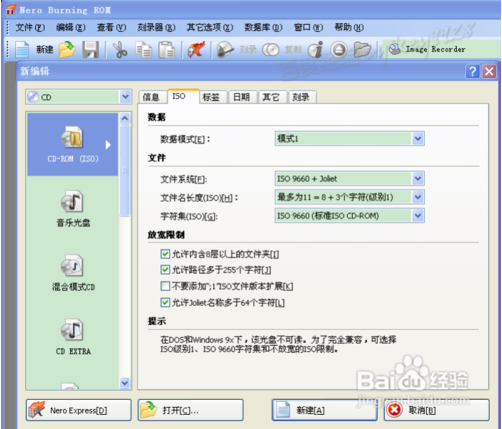The width and height of the screenshot is (502, 429).
Task: Toggle 允许Joliet名称多于64个字符 checkbox
Action: coord(165,302)
